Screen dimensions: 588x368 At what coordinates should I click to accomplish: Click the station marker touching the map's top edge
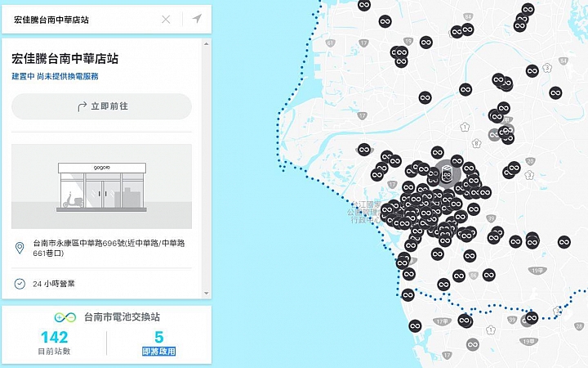[x=364, y=5]
